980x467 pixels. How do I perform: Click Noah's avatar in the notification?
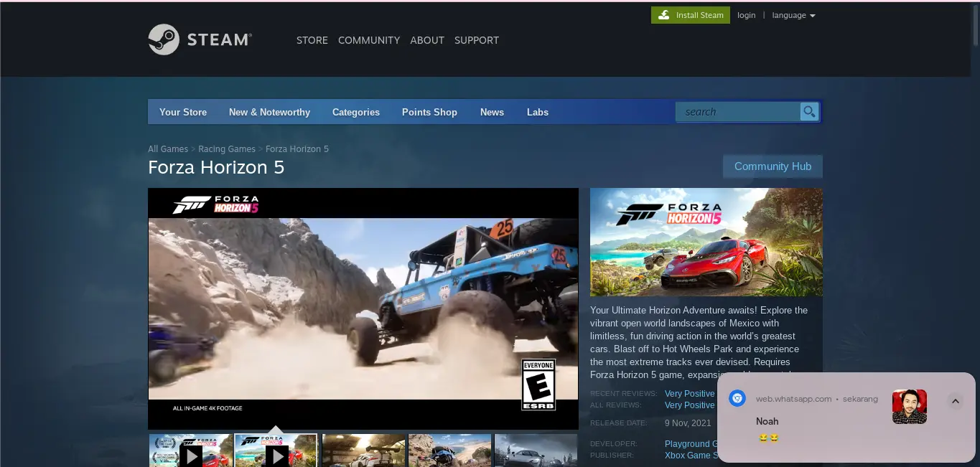(x=909, y=407)
